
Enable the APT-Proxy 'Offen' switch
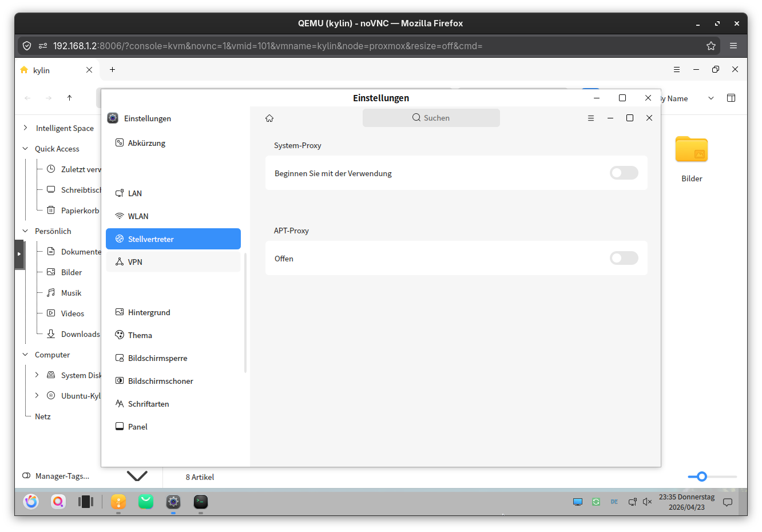coord(624,258)
